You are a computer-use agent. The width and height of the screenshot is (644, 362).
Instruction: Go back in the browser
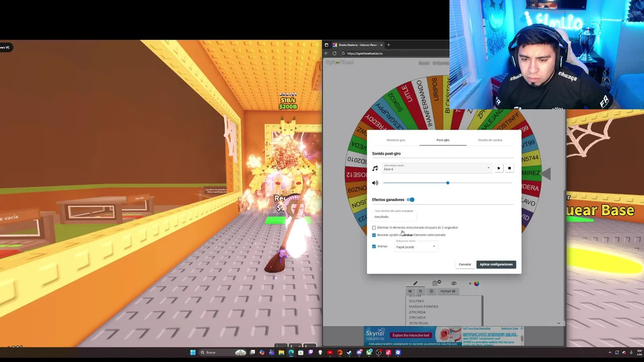(326, 53)
